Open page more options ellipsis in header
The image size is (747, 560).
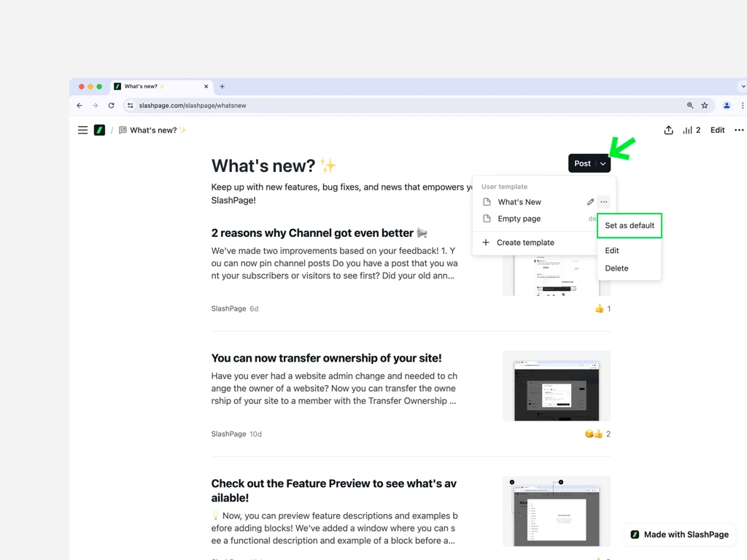coord(739,130)
